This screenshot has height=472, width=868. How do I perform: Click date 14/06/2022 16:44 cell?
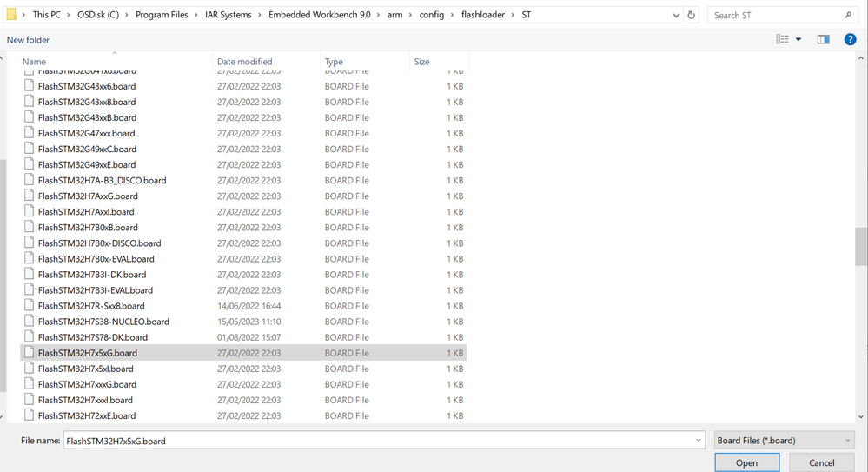tap(248, 306)
